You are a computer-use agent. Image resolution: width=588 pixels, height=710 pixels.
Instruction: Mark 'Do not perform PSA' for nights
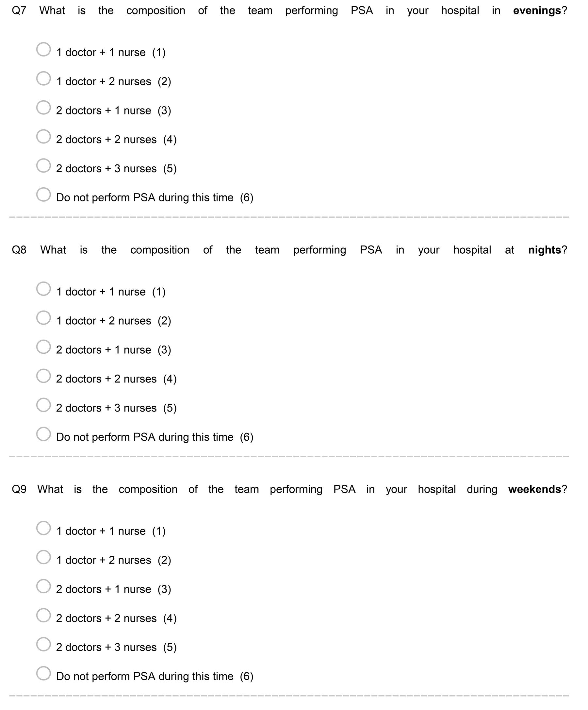(43, 434)
